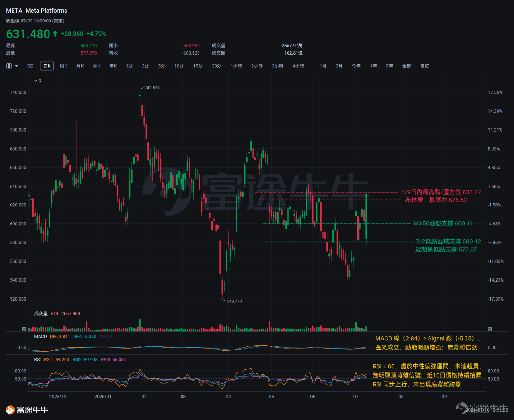This screenshot has height=420, width=514.
Task: Set range to 1年
Action: [373, 66]
